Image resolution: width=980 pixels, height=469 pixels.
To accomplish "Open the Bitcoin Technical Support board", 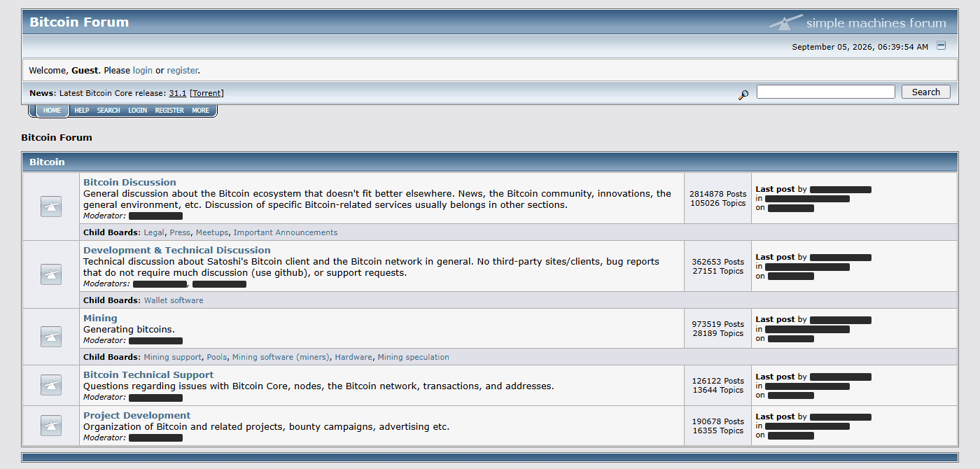I will (x=148, y=374).
